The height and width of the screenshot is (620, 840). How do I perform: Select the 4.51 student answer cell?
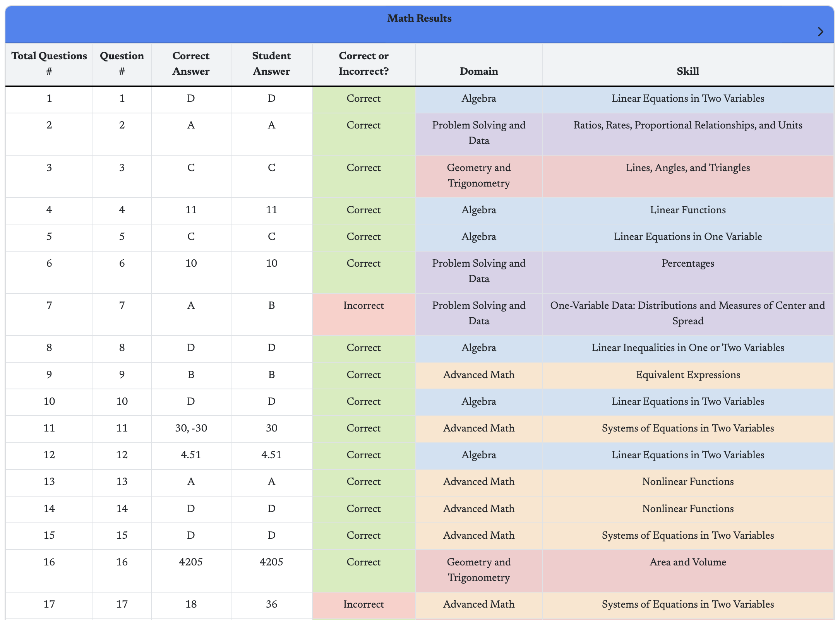click(271, 455)
